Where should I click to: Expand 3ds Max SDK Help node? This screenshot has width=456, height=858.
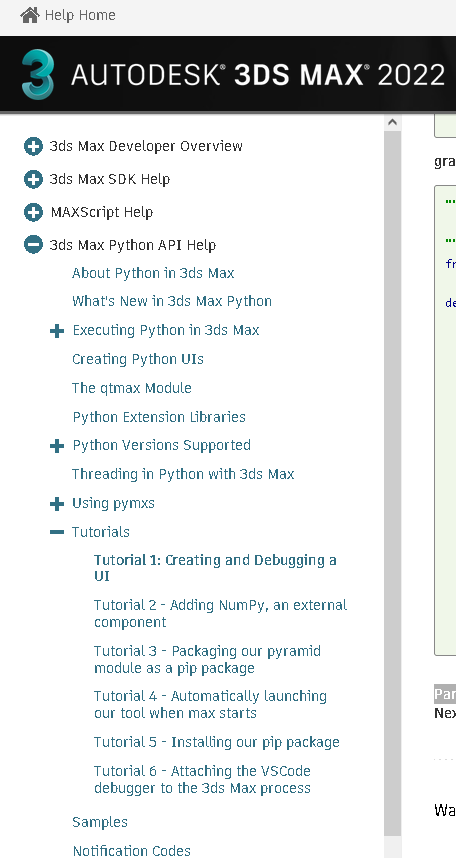33,179
